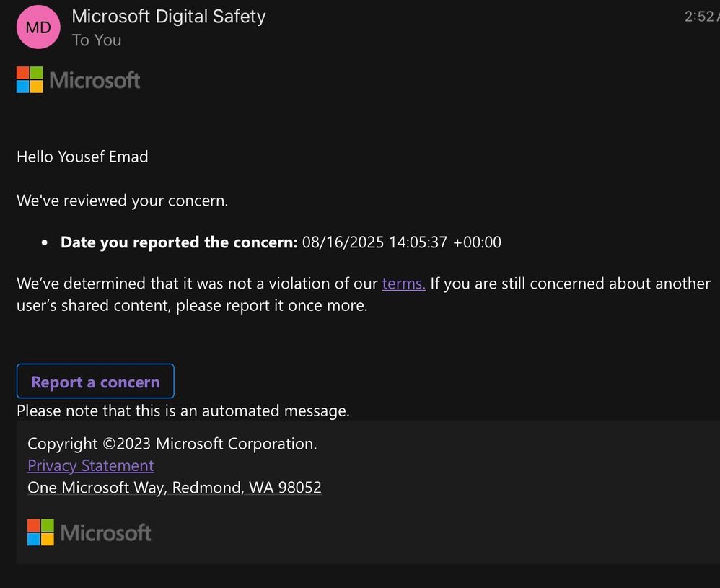
Task: Click the reported concern date value
Action: tap(402, 242)
